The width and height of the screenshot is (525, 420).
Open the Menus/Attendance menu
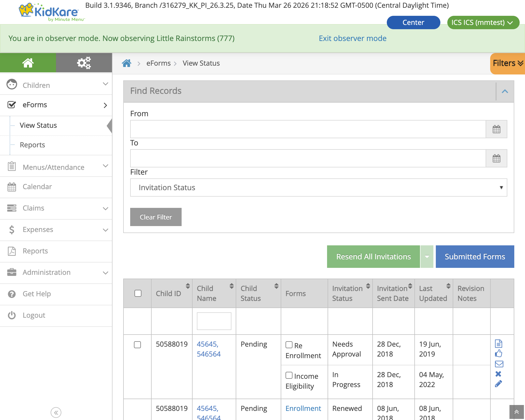[53, 167]
